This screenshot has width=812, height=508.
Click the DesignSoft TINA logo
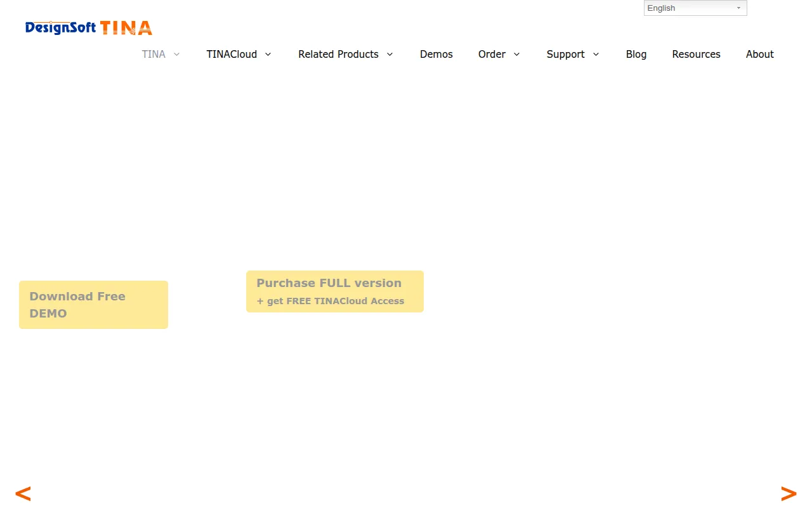89,27
